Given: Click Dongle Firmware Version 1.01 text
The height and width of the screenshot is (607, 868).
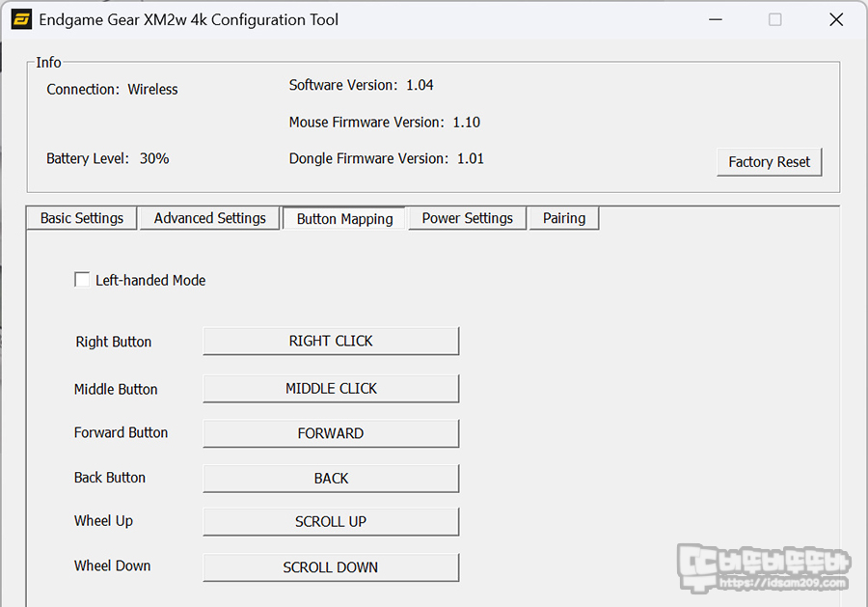Looking at the screenshot, I should pyautogui.click(x=387, y=158).
